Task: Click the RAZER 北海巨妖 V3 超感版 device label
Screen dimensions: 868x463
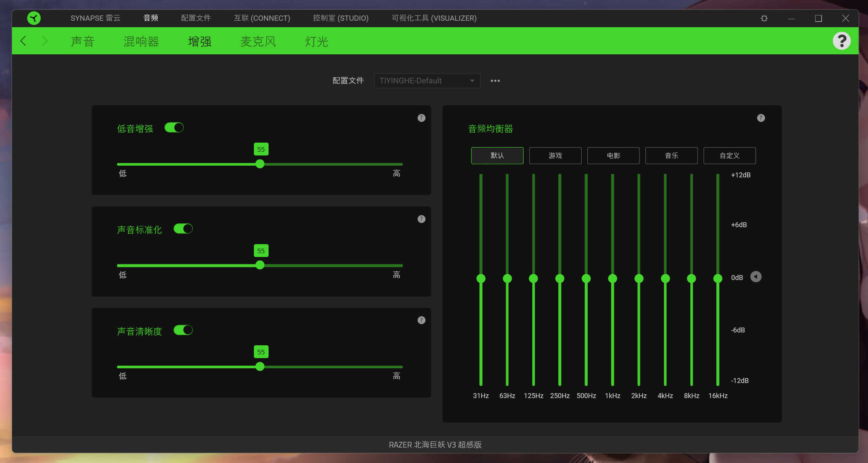Action: pyautogui.click(x=435, y=445)
